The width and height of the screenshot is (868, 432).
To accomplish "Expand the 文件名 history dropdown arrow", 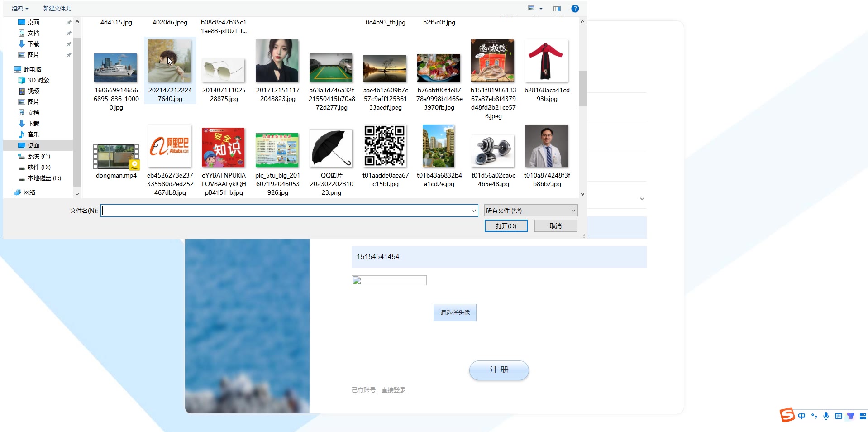I will [x=473, y=211].
